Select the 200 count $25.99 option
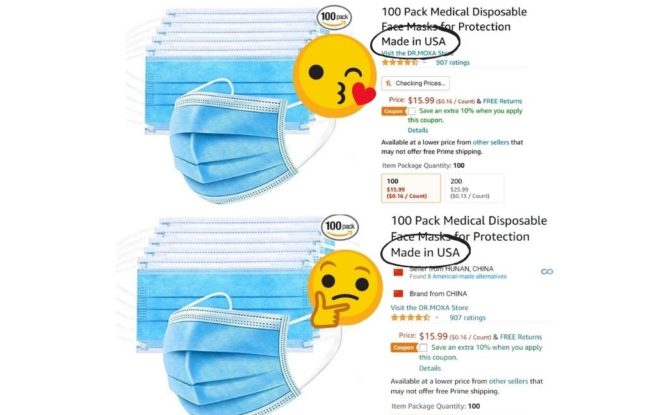 [x=475, y=188]
